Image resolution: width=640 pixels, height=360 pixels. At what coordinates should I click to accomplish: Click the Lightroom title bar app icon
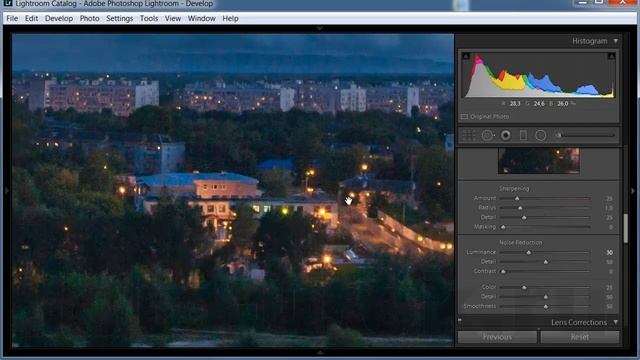[x=7, y=3]
